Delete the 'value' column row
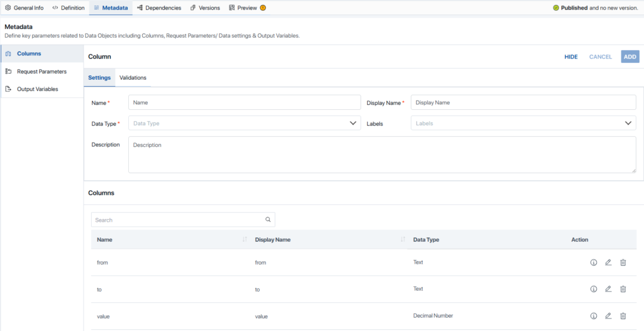Viewport: 644px width, 331px height. tap(623, 316)
